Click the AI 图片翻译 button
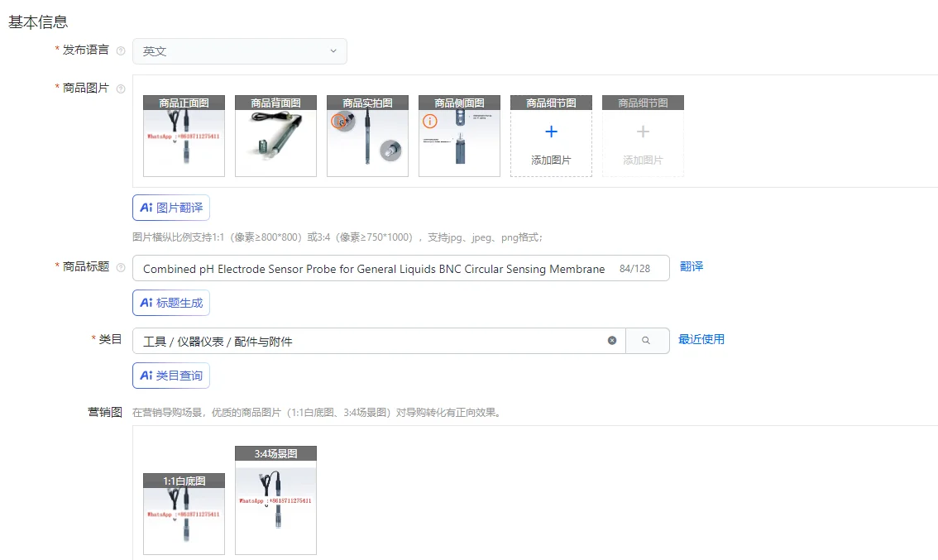 point(171,208)
